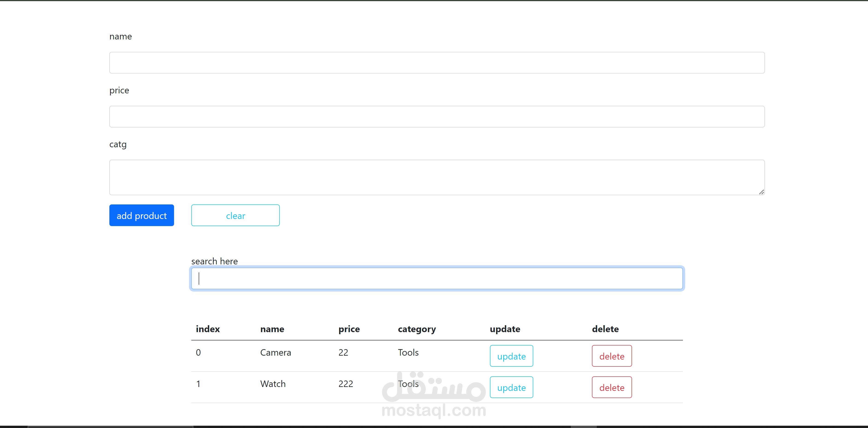Delete the Camera product row

(612, 356)
